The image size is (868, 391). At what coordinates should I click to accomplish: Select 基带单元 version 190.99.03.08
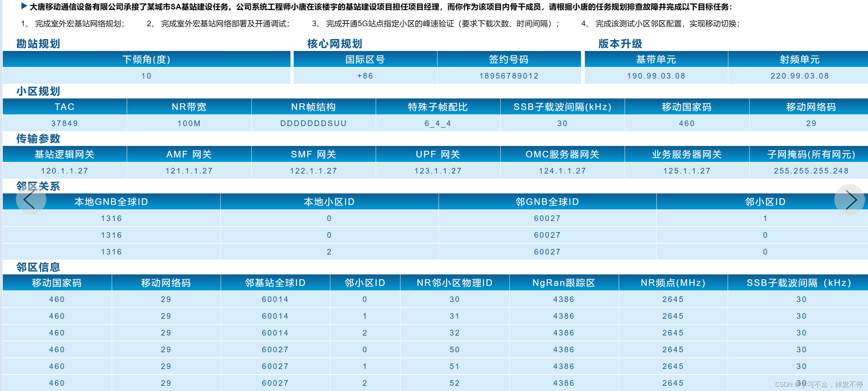click(656, 75)
